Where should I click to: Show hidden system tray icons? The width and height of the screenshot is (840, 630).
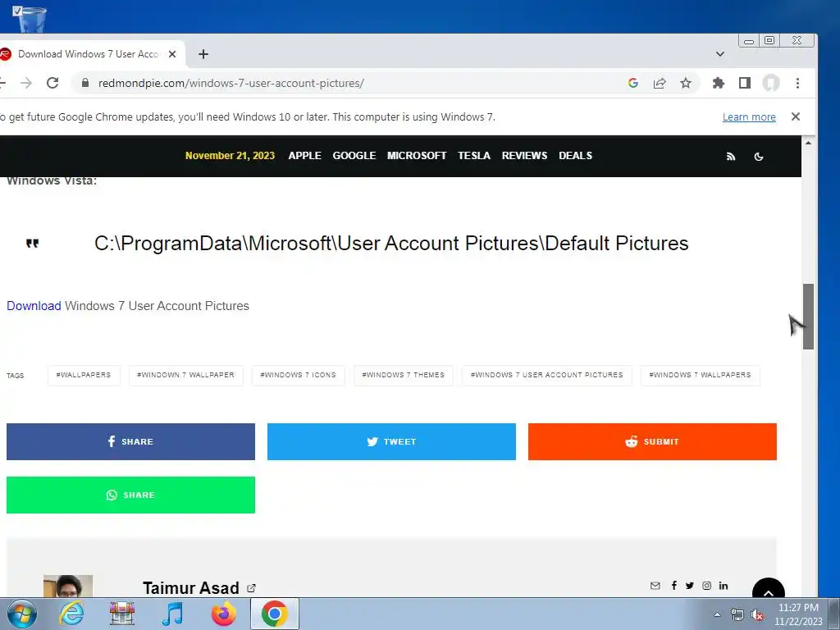[x=717, y=614]
